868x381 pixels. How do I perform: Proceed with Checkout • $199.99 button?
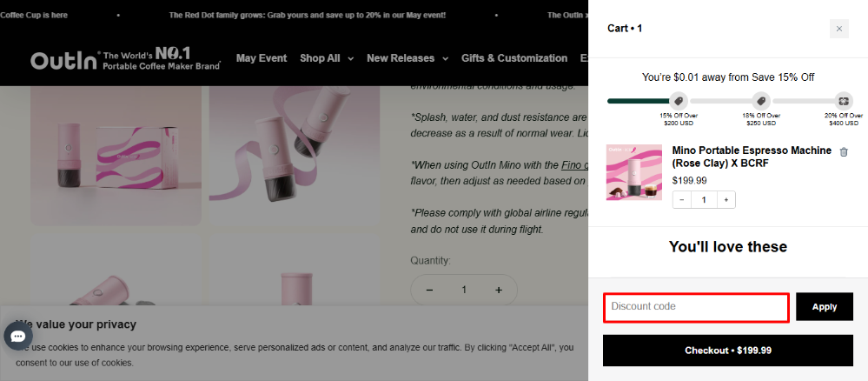(x=728, y=351)
